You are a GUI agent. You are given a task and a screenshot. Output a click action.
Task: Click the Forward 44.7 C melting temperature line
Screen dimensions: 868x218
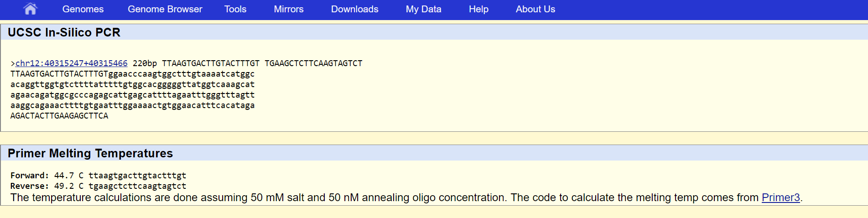[x=98, y=176]
